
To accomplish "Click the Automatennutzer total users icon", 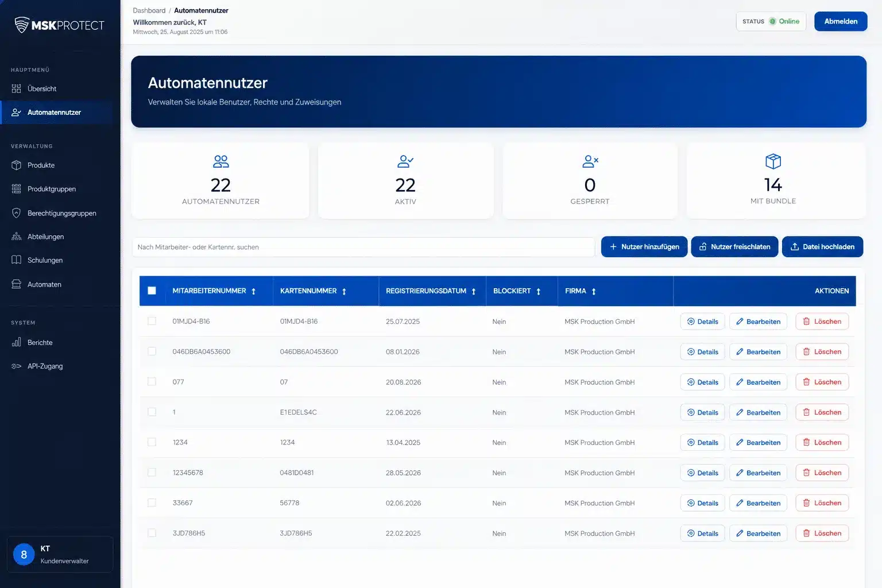I will (x=220, y=161).
